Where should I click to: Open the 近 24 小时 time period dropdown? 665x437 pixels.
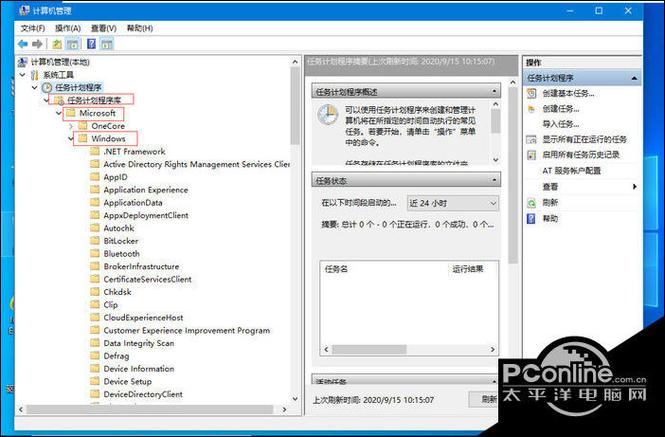tap(453, 203)
